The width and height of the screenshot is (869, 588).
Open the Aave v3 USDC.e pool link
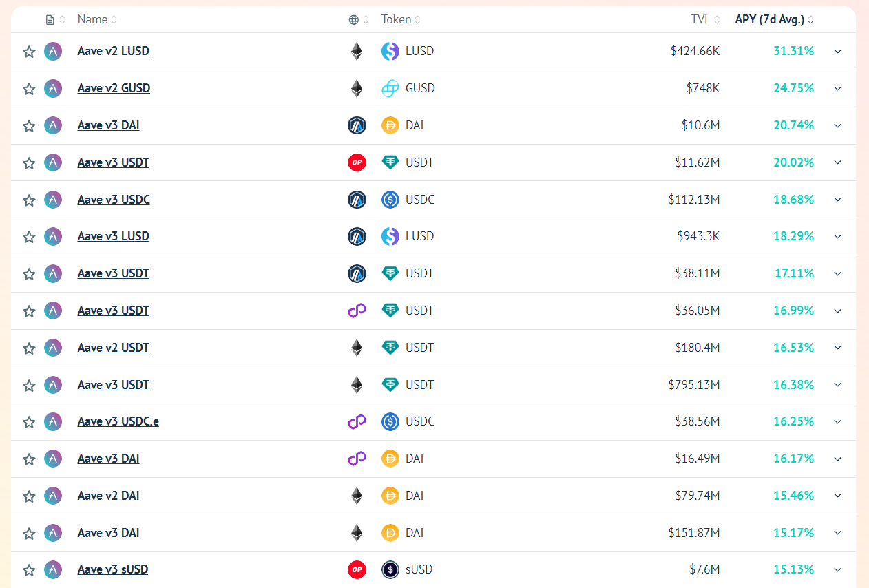coord(118,421)
